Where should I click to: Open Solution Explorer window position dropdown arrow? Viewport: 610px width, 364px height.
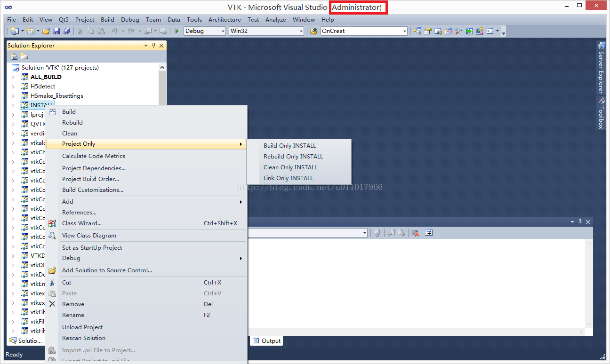click(x=146, y=46)
